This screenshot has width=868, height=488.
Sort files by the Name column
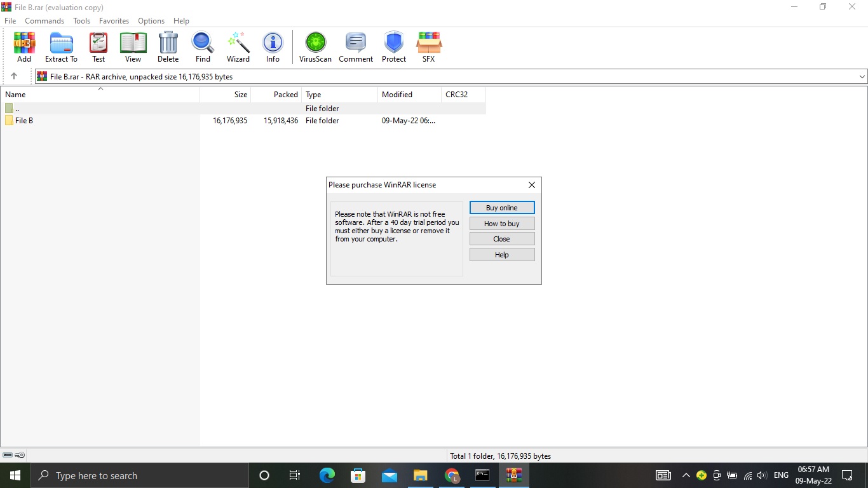(15, 94)
